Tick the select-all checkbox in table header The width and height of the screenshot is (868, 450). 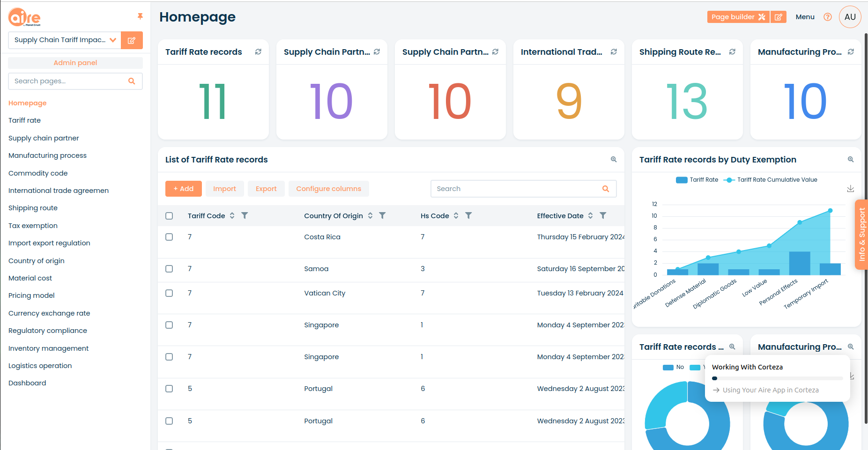coord(169,216)
